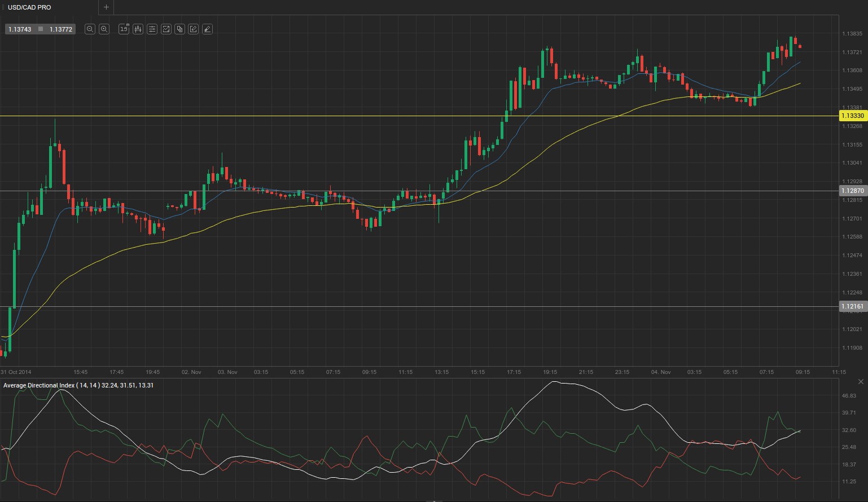Image resolution: width=868 pixels, height=502 pixels.
Task: Select the 1.12161 price level tag
Action: click(x=852, y=306)
